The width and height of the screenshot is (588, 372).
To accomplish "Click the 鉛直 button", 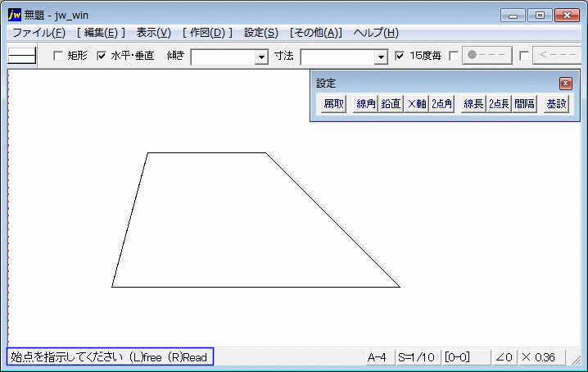I will (x=391, y=103).
